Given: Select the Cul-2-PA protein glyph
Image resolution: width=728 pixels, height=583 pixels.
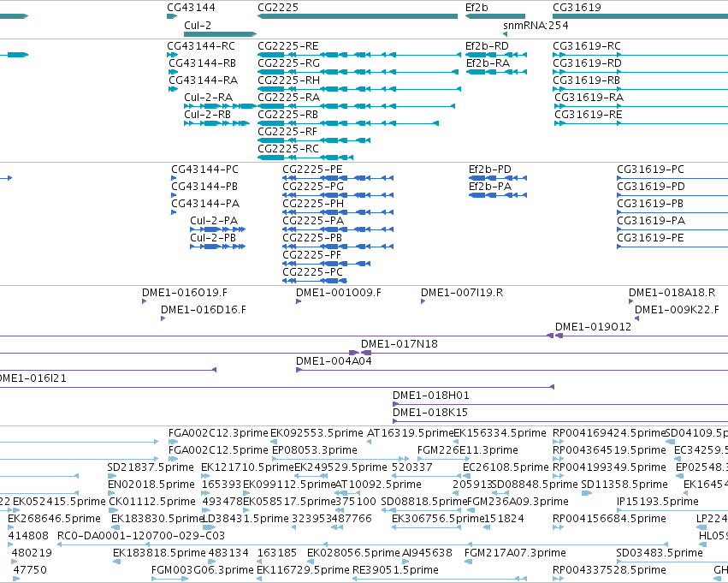Looking at the screenshot, I should (x=218, y=229).
